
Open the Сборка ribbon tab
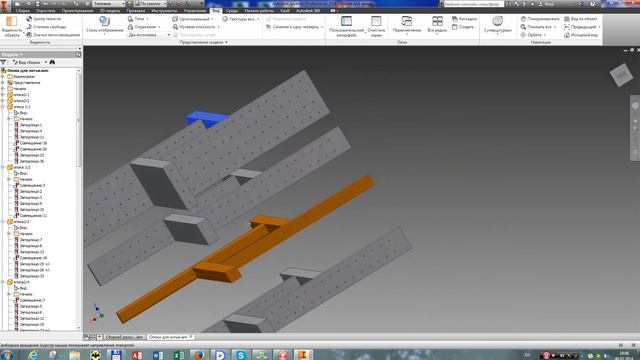click(x=22, y=11)
